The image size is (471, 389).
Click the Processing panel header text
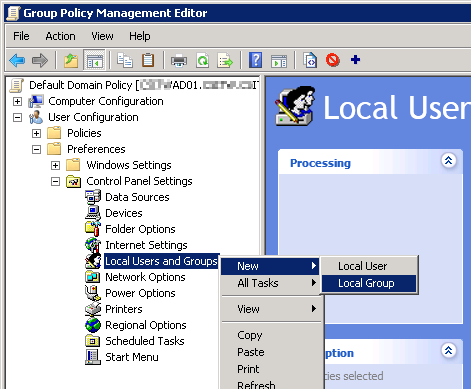[320, 163]
